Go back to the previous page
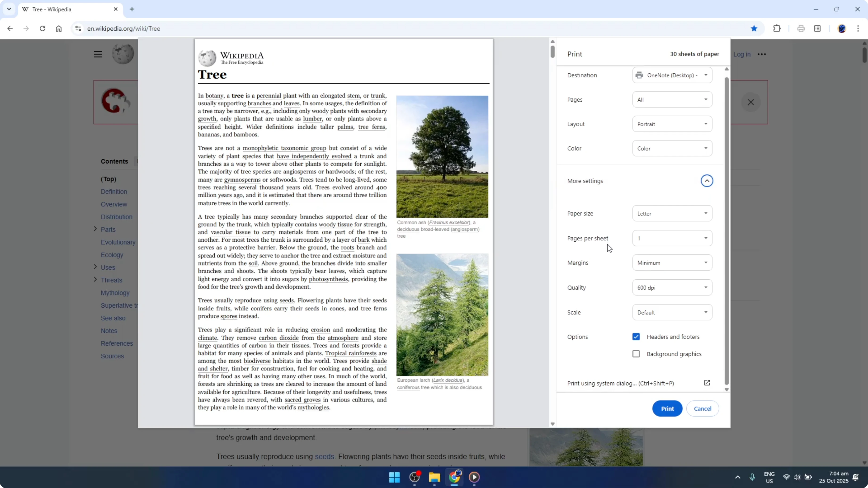Screen dimensions: 868x488 click(10, 29)
